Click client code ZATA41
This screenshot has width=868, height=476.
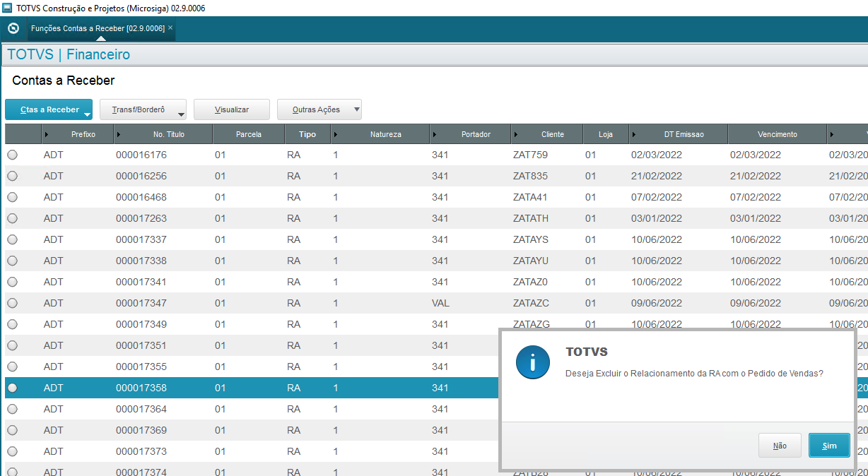(x=530, y=197)
